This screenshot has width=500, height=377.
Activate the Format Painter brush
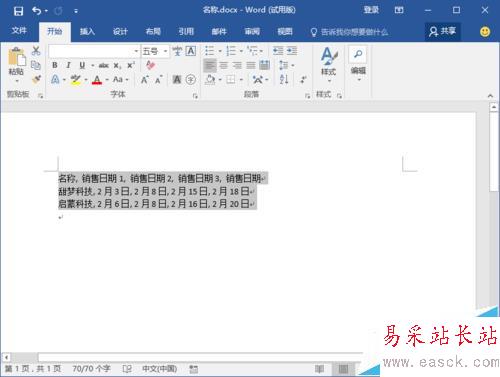pos(36,79)
